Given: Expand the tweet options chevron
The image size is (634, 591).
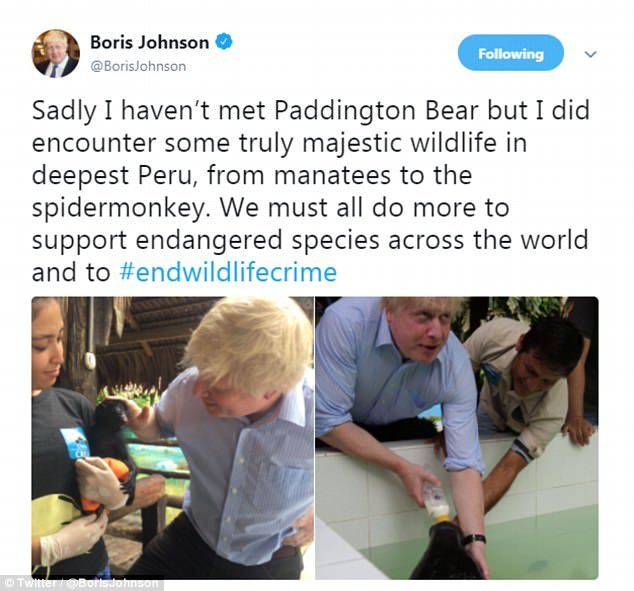Looking at the screenshot, I should point(591,54).
